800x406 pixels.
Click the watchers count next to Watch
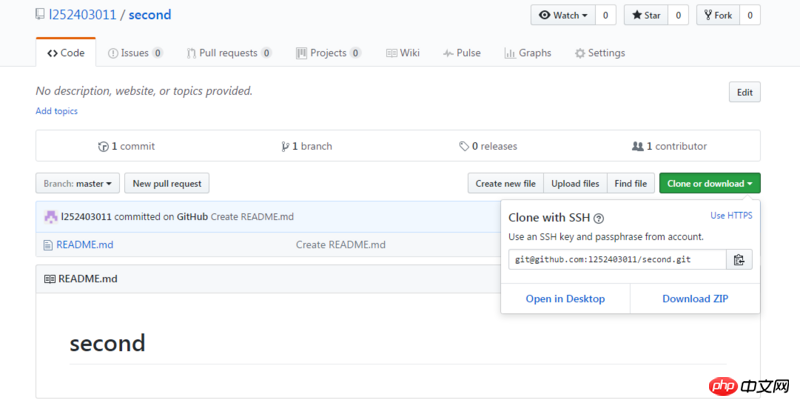point(606,15)
